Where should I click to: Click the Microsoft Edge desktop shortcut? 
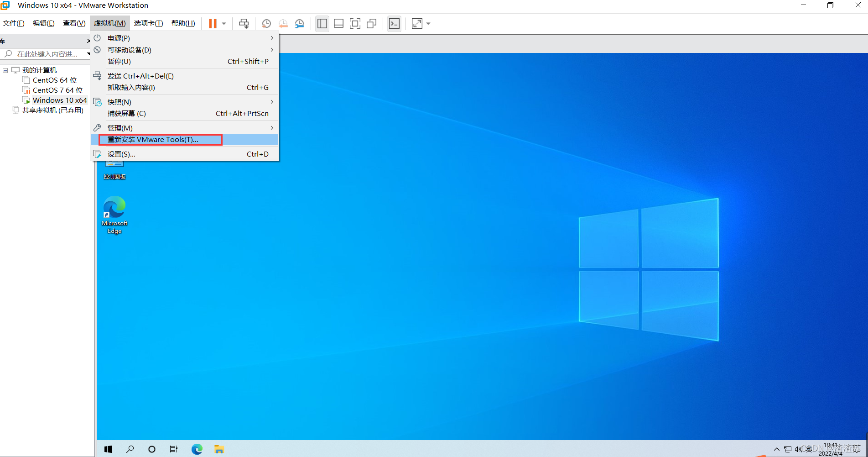[x=114, y=215]
